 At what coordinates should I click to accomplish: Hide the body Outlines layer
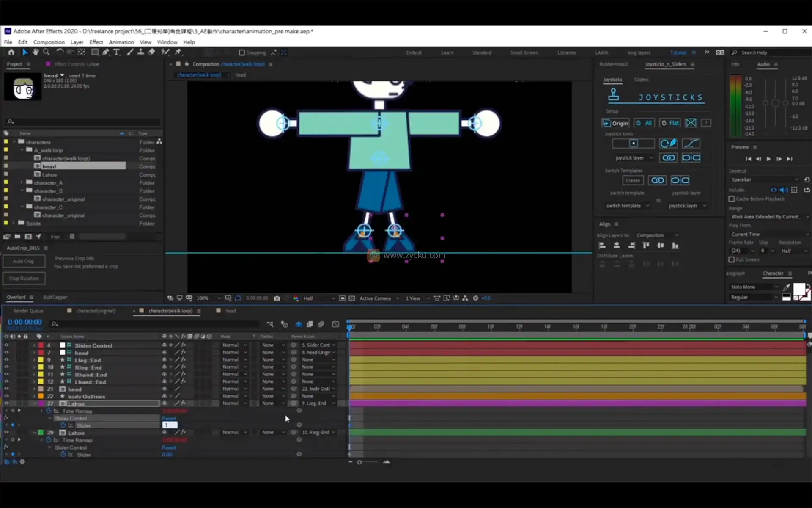pos(6,396)
